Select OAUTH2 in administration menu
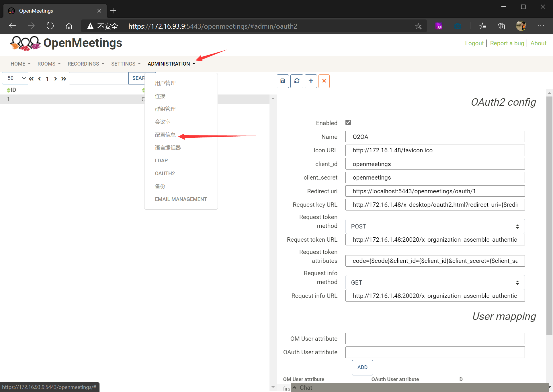The image size is (553, 392). pyautogui.click(x=165, y=174)
